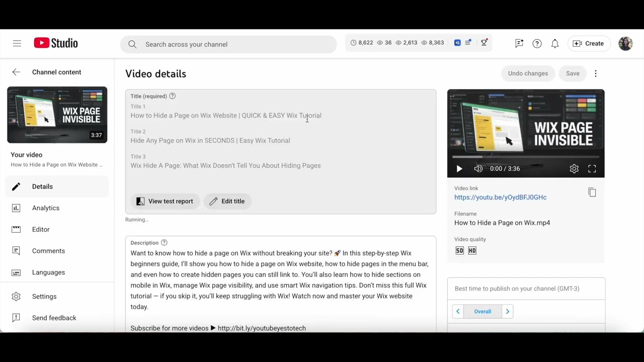Open the notifications bell
This screenshot has height=362, width=644.
click(555, 44)
